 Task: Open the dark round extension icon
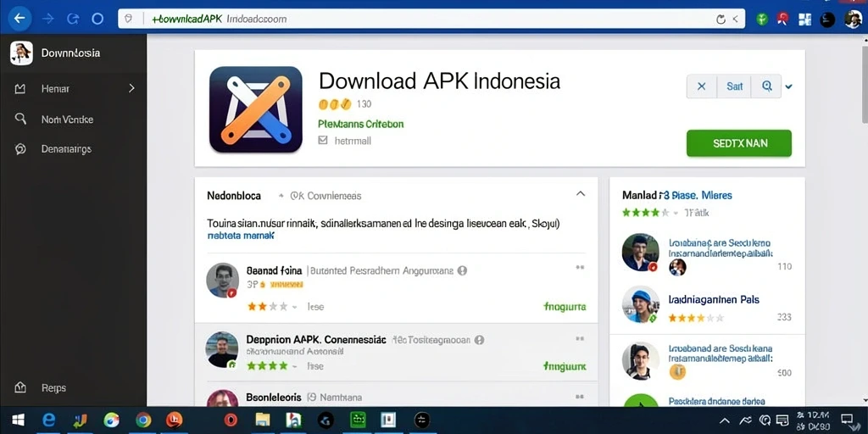[x=827, y=20]
